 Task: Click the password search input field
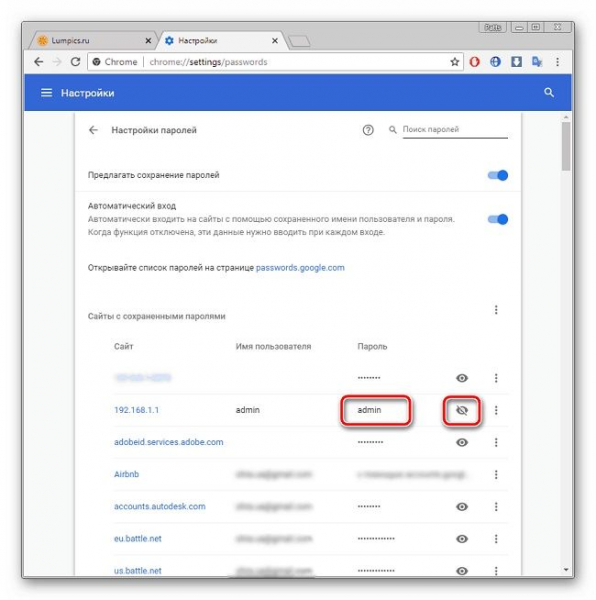[455, 129]
